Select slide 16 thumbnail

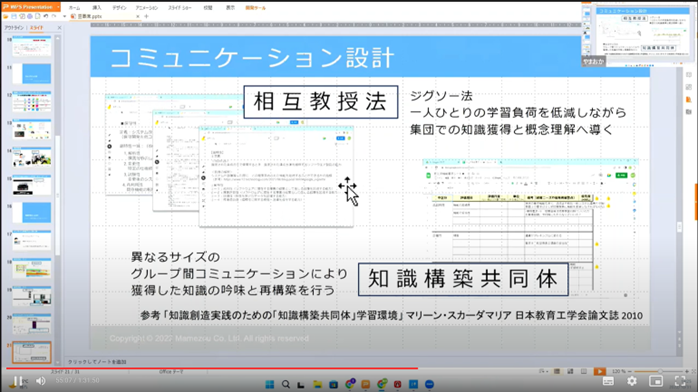(x=32, y=213)
